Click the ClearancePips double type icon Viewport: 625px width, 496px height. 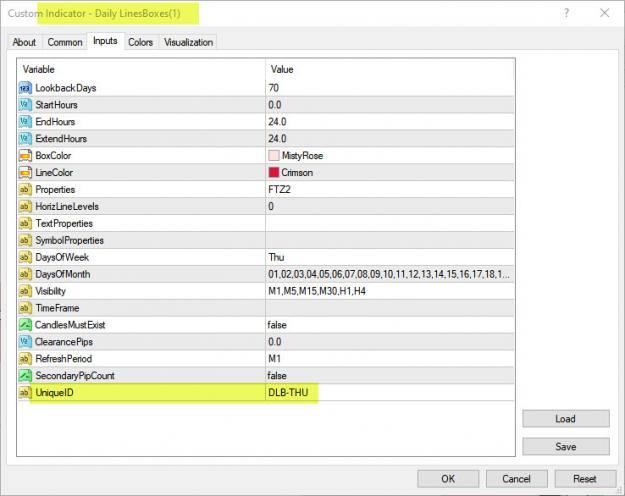point(25,342)
